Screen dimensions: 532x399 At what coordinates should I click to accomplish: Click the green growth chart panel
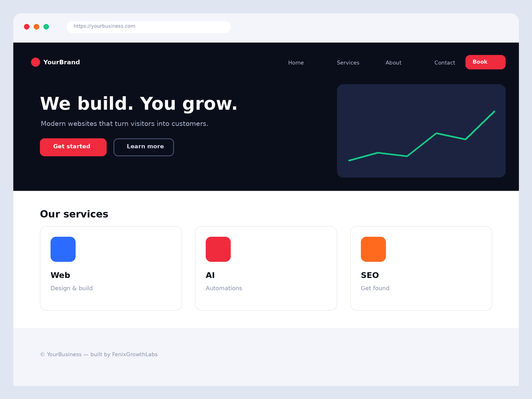pyautogui.click(x=421, y=131)
